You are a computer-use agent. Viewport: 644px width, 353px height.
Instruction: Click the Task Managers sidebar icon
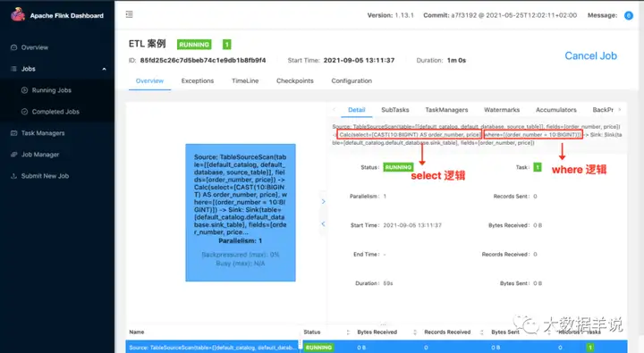click(x=13, y=133)
